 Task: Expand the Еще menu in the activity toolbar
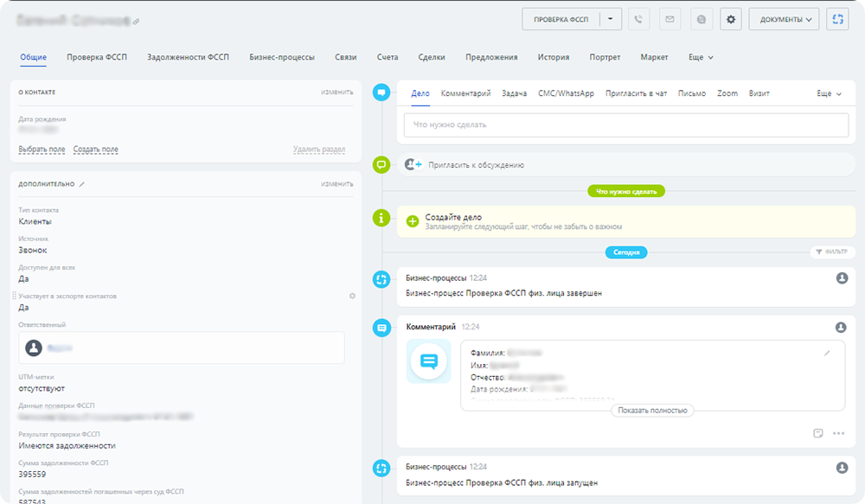[x=829, y=93]
